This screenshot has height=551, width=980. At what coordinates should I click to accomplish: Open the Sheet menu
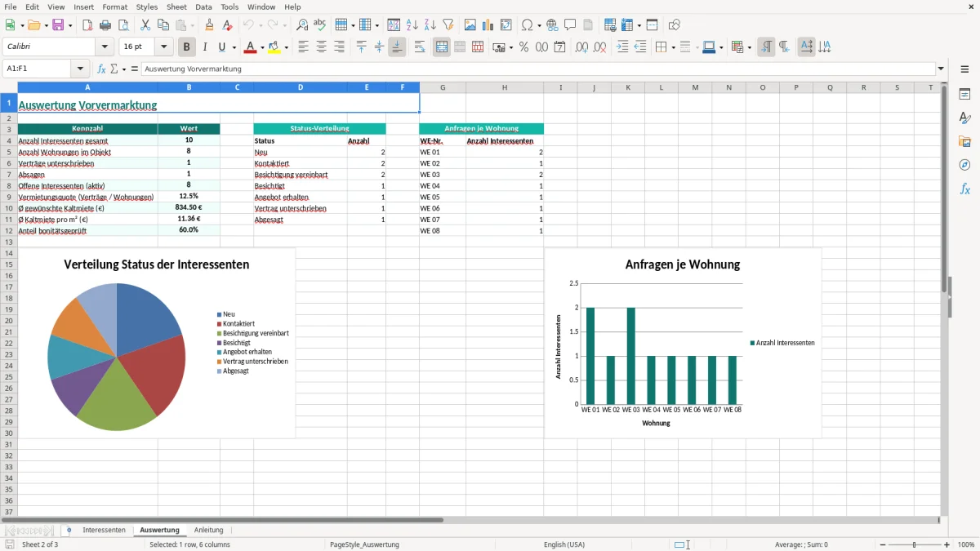tap(176, 7)
